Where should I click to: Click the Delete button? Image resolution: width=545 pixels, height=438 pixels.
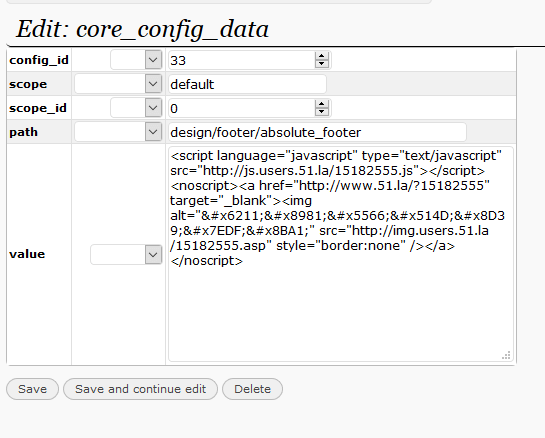click(252, 389)
